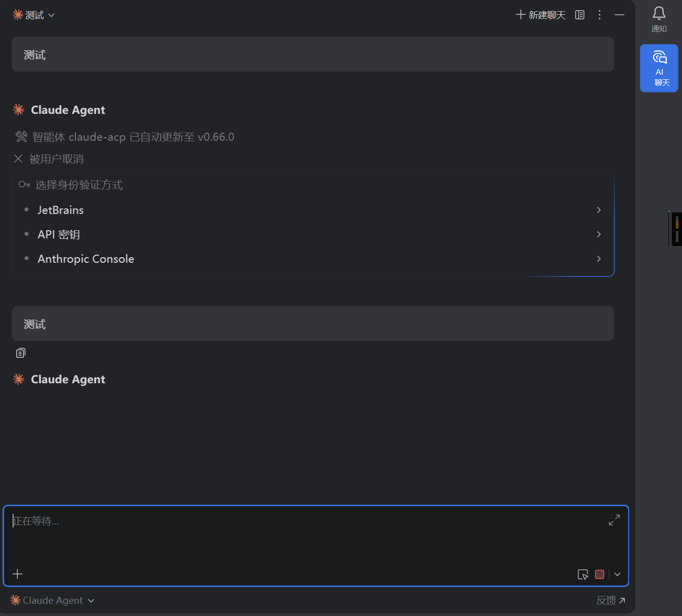Click the key icon beside 选择身份验证方式

click(24, 184)
